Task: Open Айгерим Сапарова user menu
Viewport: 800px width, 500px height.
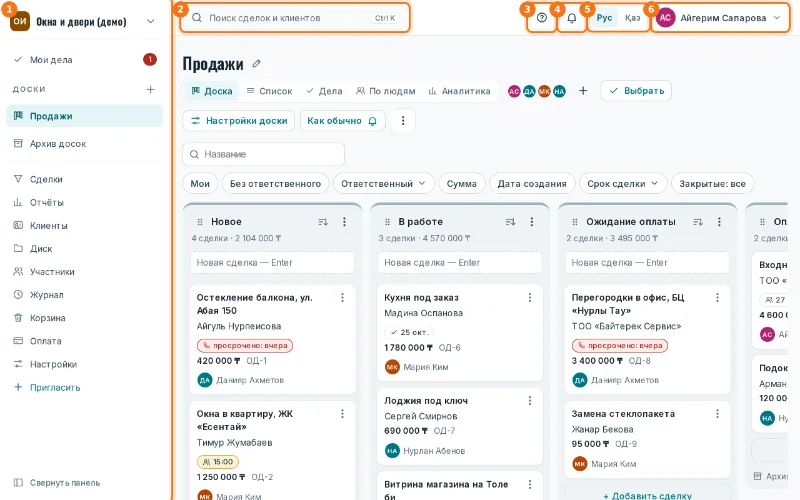Action: tap(721, 18)
